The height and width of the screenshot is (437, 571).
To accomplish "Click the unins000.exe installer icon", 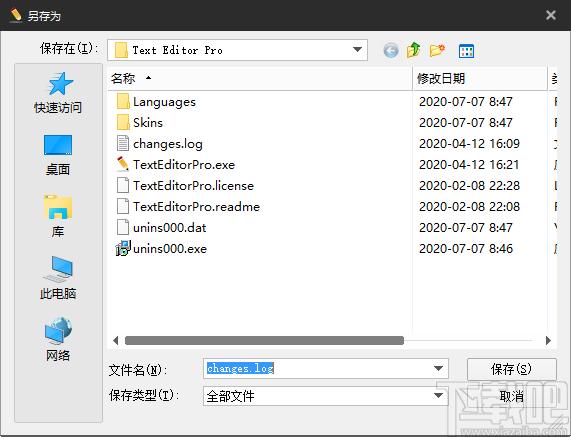I will click(123, 248).
